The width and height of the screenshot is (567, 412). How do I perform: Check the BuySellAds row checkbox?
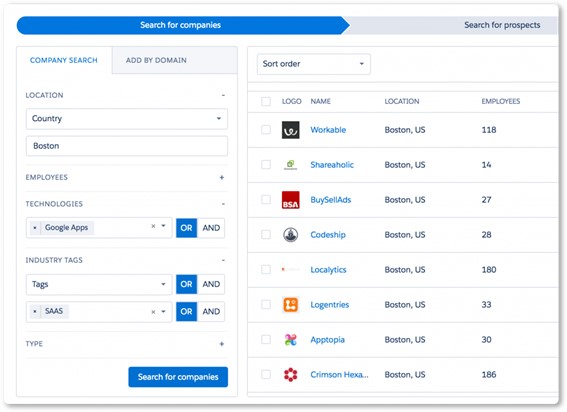[266, 200]
